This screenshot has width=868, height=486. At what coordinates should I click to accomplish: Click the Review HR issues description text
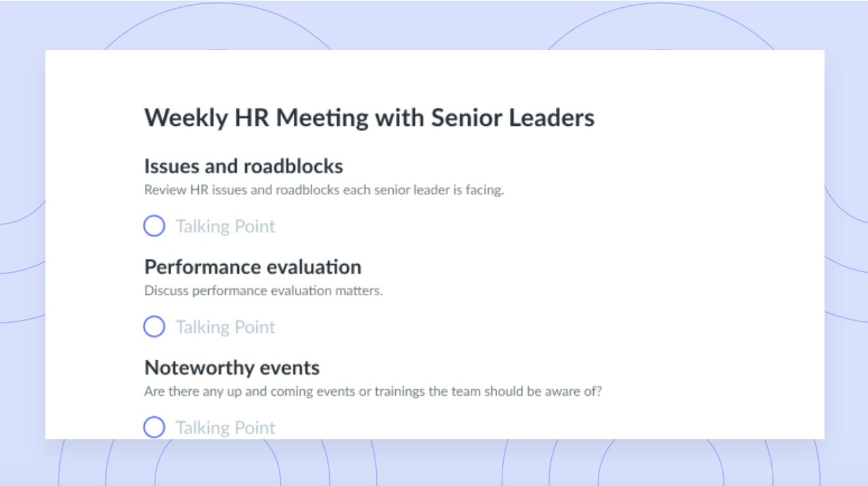pos(324,190)
